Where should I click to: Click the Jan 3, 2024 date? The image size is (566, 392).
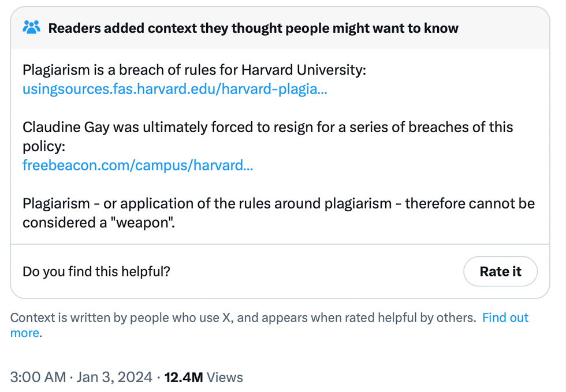(x=112, y=378)
